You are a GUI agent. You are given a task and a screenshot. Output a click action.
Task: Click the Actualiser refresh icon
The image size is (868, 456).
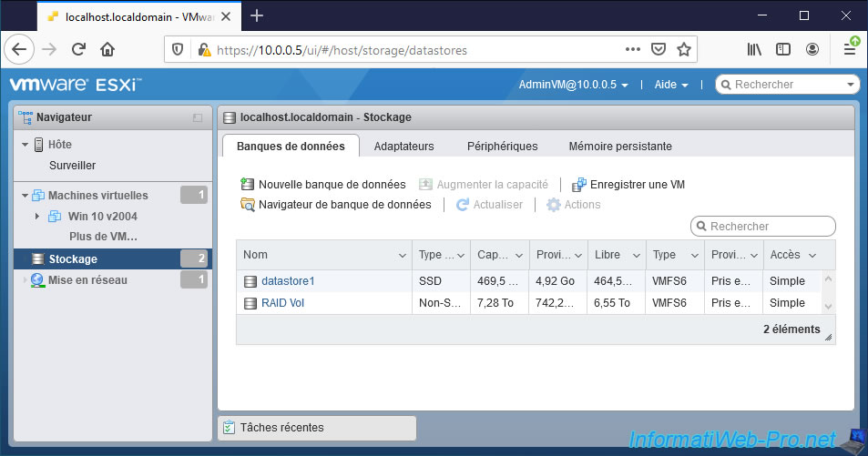[x=462, y=205]
